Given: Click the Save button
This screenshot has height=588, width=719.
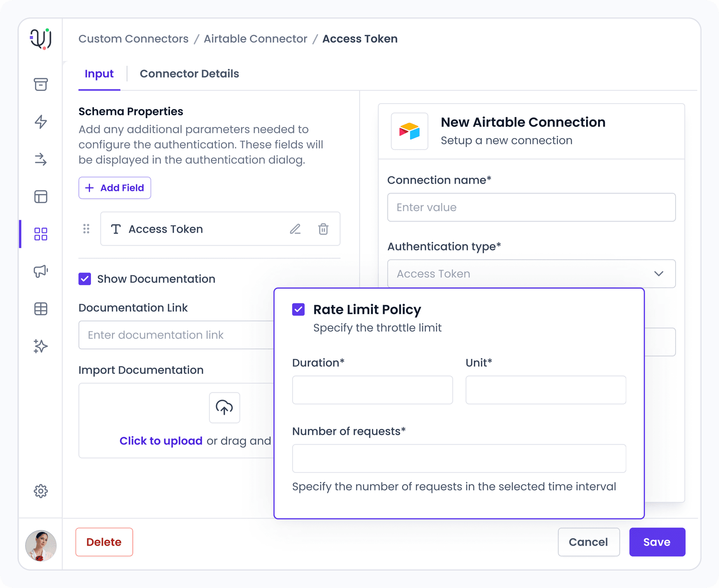Looking at the screenshot, I should (x=657, y=542).
